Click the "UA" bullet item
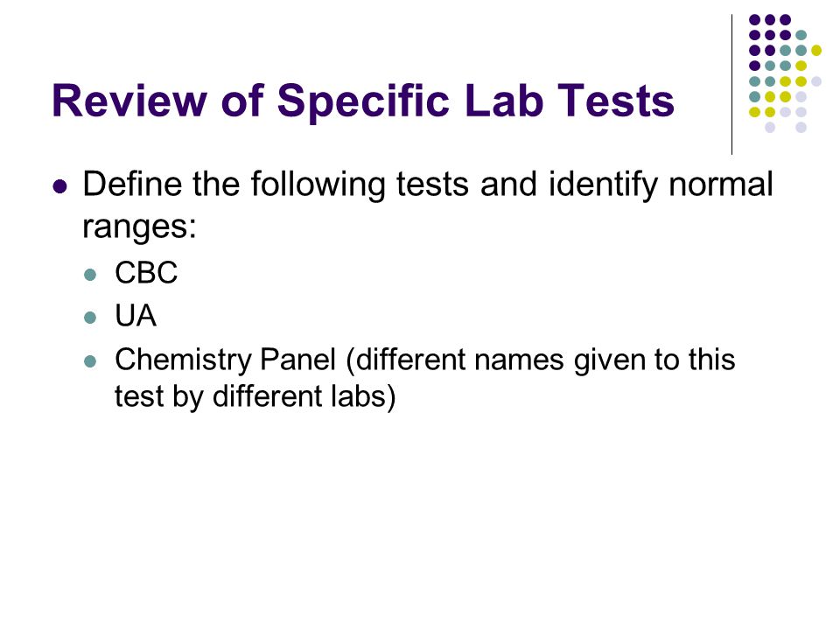The image size is (840, 630). [136, 316]
